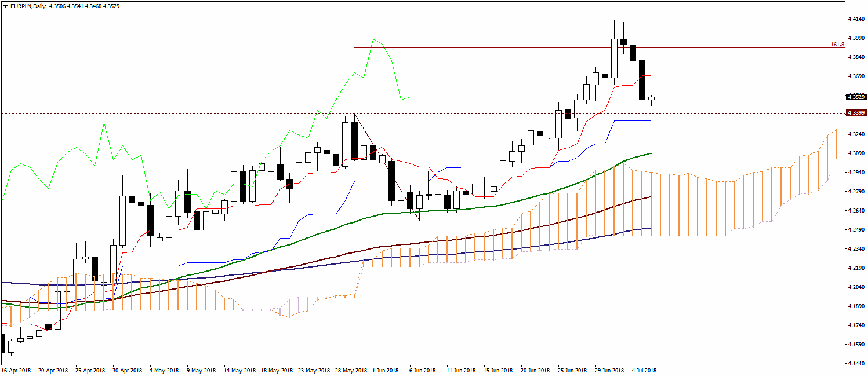Click the 4.2040 price axis label
The width and height of the screenshot is (868, 377).
point(855,287)
